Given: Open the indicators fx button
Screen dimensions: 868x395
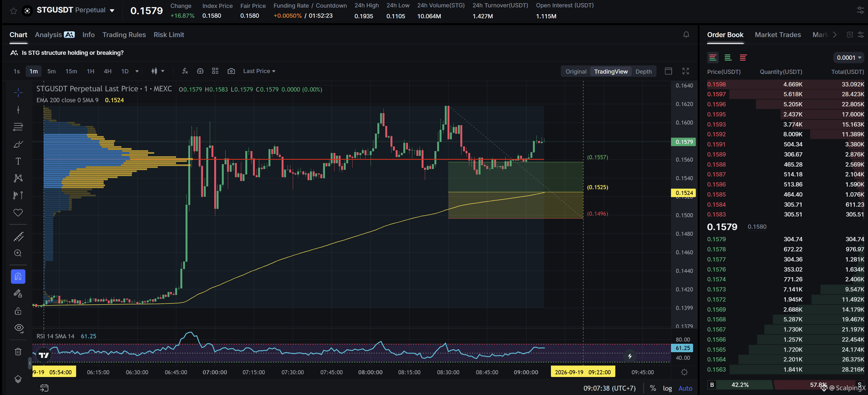Looking at the screenshot, I should (185, 71).
